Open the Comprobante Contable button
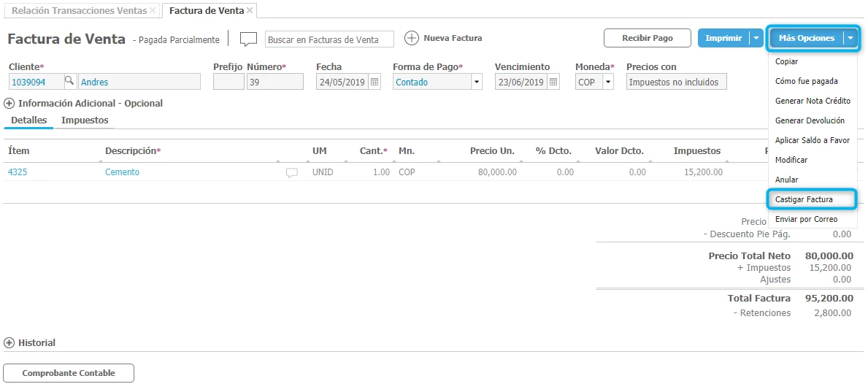This screenshot has height=384, width=868. click(x=69, y=373)
